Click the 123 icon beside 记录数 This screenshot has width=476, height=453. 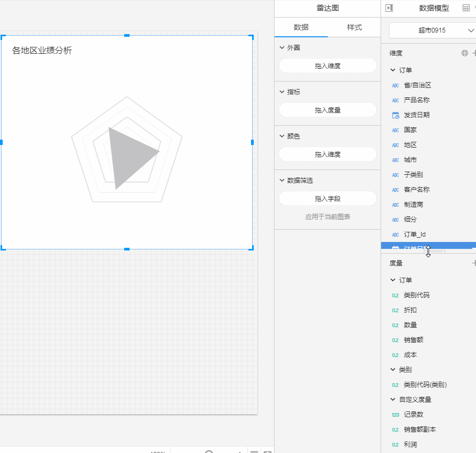(396, 415)
